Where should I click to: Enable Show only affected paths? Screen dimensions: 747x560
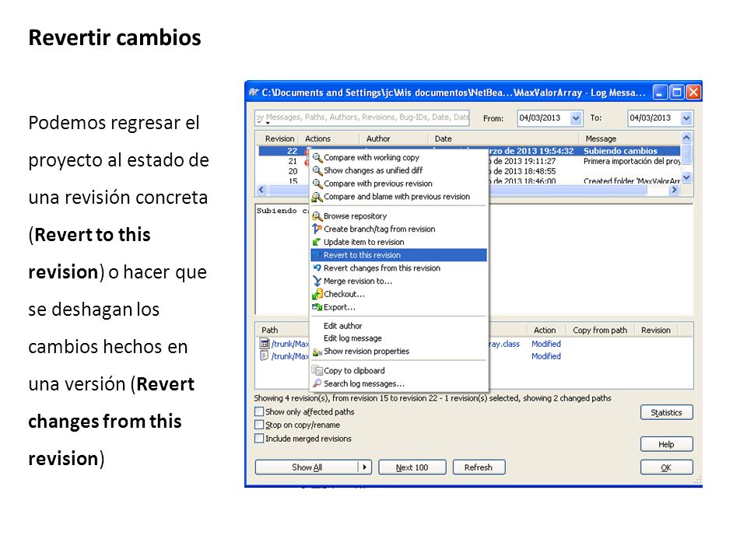pyautogui.click(x=259, y=411)
